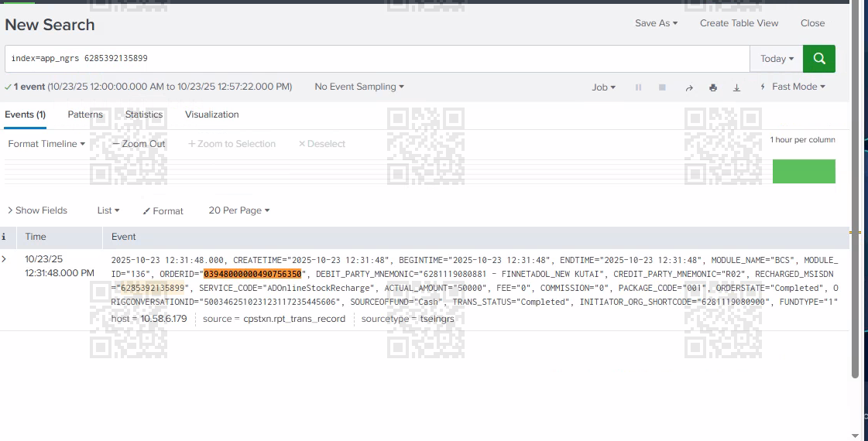Print the search results
The image size is (868, 441).
[x=713, y=87]
